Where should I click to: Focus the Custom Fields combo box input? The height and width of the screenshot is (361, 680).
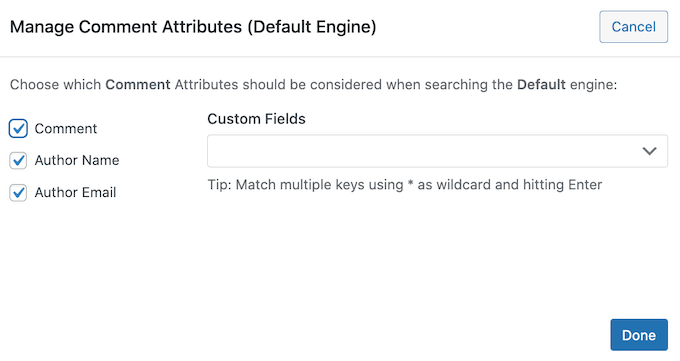[437, 151]
